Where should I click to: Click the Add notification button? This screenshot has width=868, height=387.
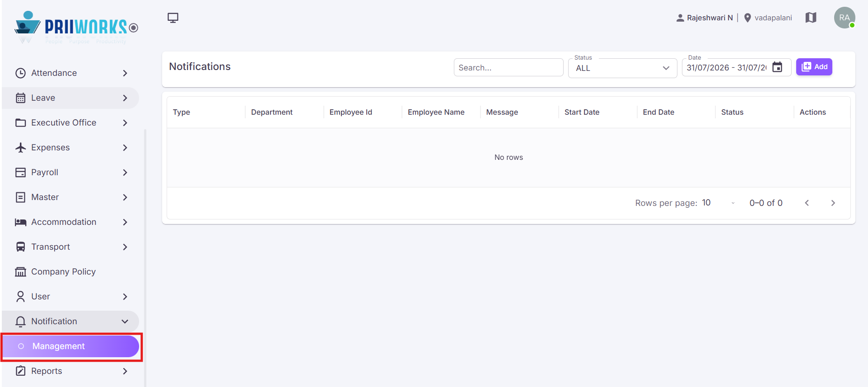[814, 67]
